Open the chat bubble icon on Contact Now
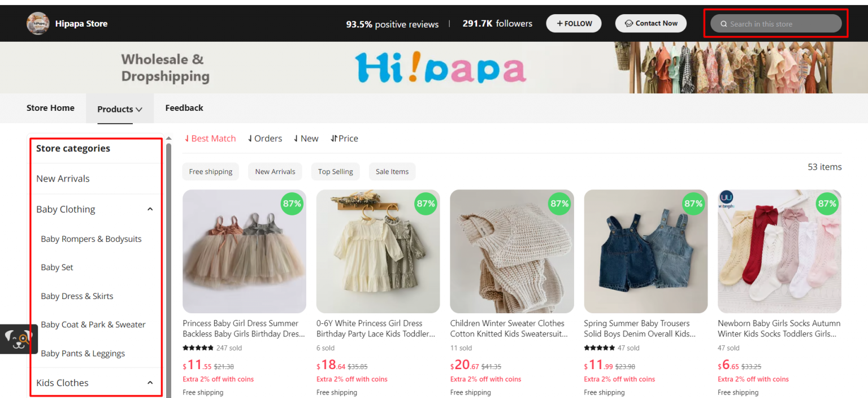The height and width of the screenshot is (398, 868). click(629, 23)
